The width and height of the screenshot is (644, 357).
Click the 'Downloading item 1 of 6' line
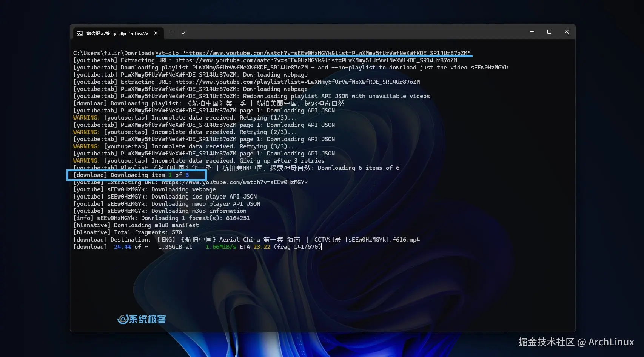point(131,175)
